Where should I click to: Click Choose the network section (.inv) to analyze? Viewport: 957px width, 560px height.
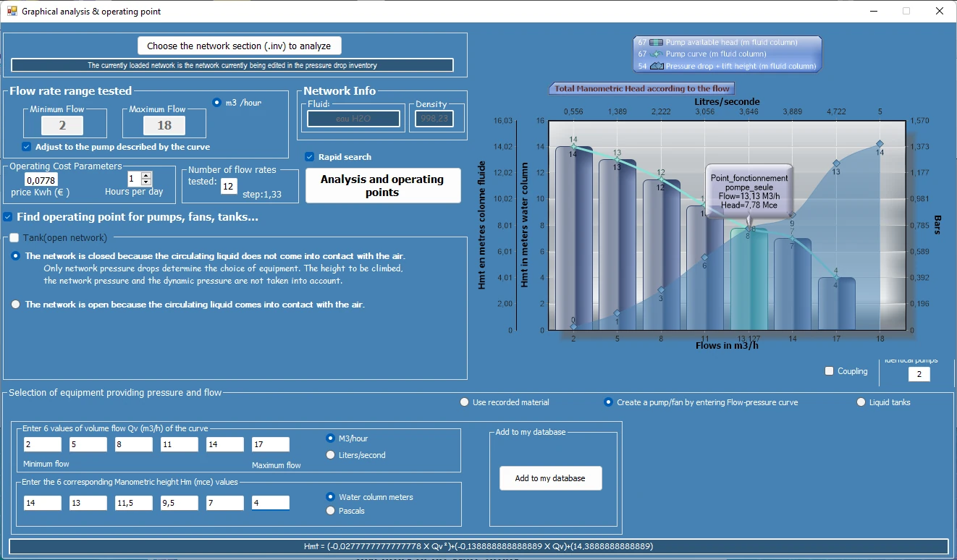(x=239, y=46)
